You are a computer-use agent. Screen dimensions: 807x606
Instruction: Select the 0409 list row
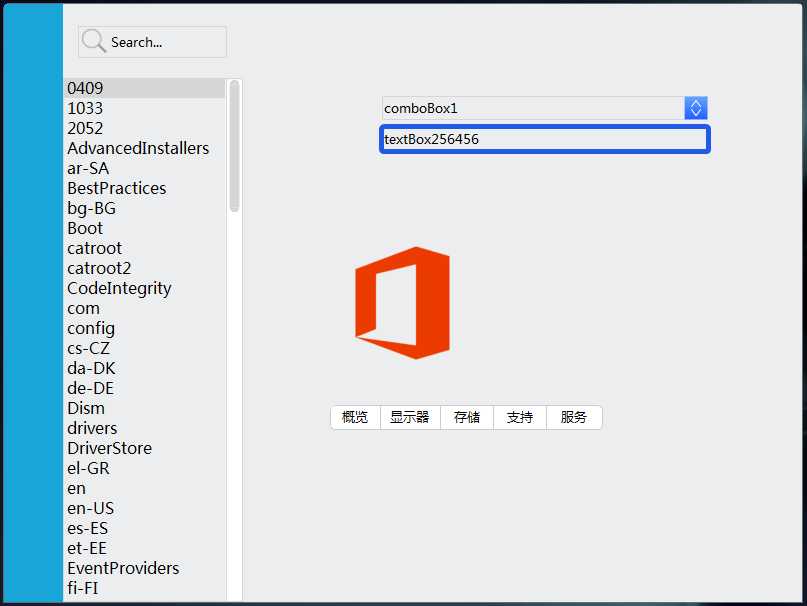pyautogui.click(x=145, y=88)
